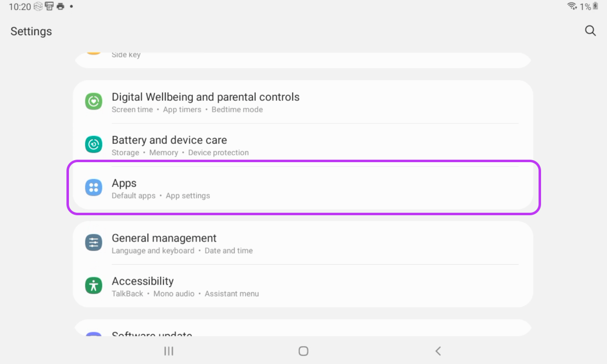607x364 pixels.
Task: Open Digital Wellbeing and parental controls
Action: pyautogui.click(x=205, y=97)
